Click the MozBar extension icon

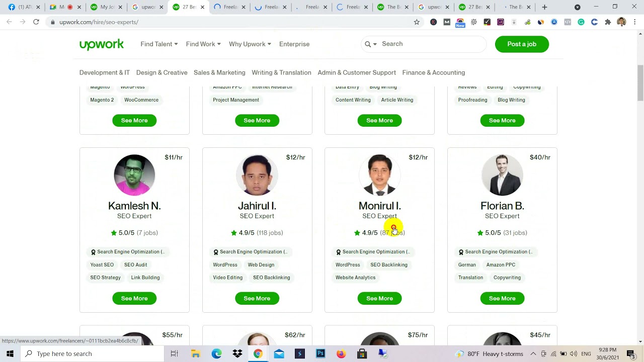point(447,22)
